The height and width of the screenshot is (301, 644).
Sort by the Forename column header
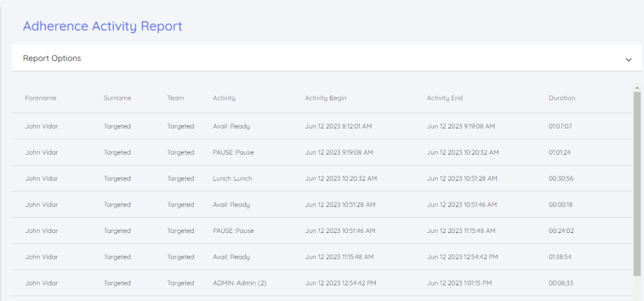(40, 98)
